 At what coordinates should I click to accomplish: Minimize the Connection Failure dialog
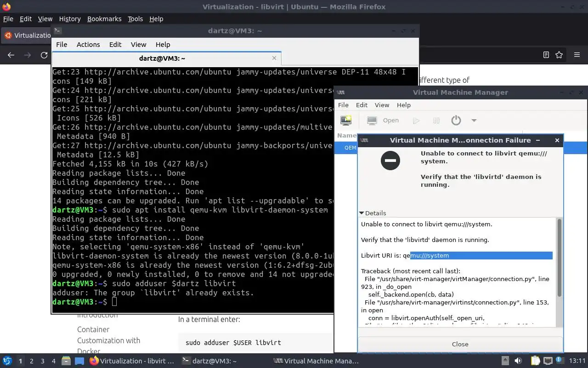tap(538, 140)
